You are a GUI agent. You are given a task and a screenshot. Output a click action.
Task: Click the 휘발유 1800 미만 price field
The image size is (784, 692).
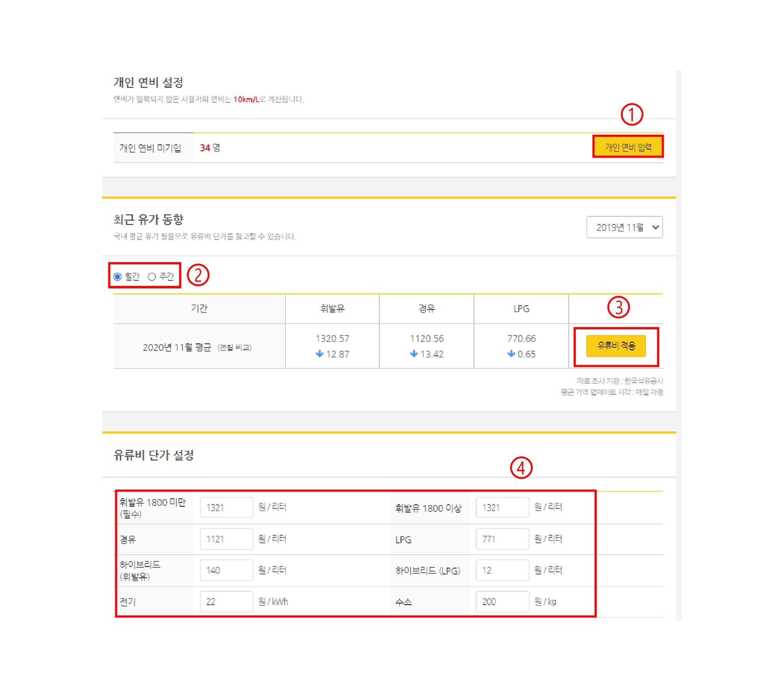pyautogui.click(x=226, y=507)
